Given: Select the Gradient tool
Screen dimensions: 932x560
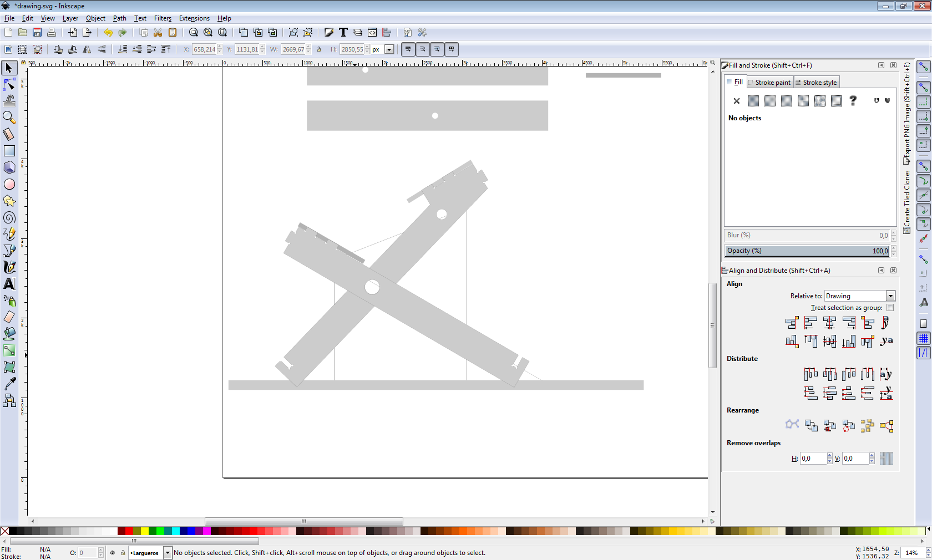Looking at the screenshot, I should click(9, 350).
